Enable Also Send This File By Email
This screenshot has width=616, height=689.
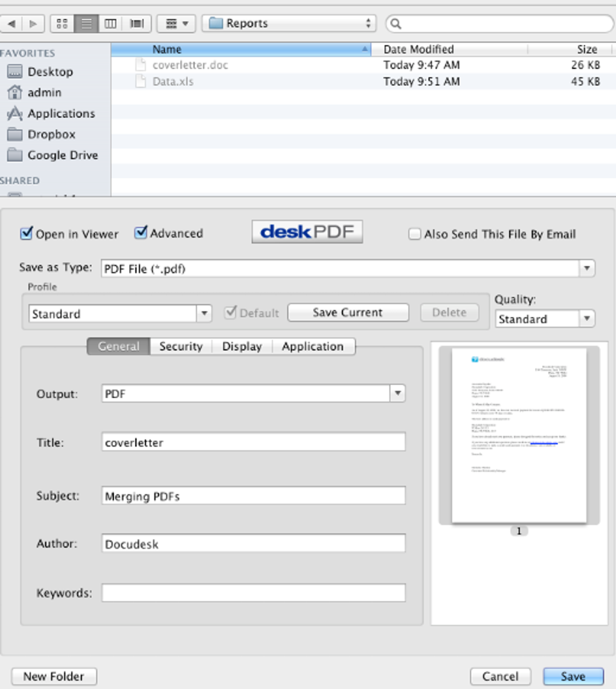[x=415, y=234]
